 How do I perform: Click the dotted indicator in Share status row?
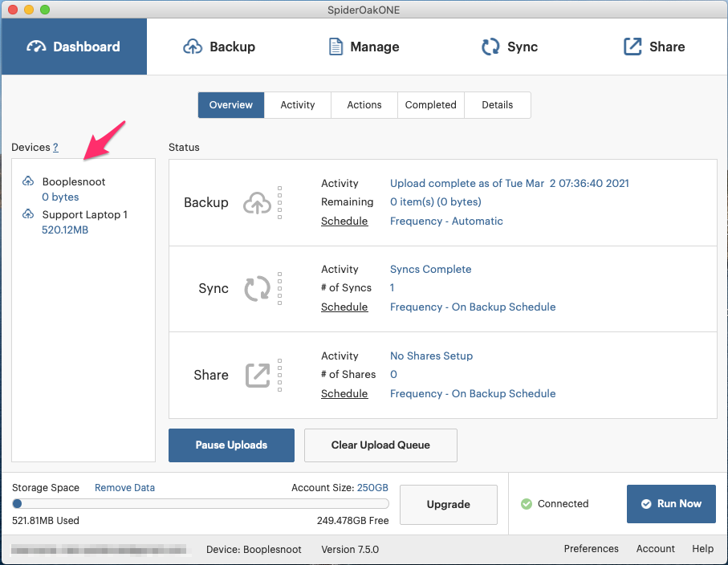coord(279,375)
